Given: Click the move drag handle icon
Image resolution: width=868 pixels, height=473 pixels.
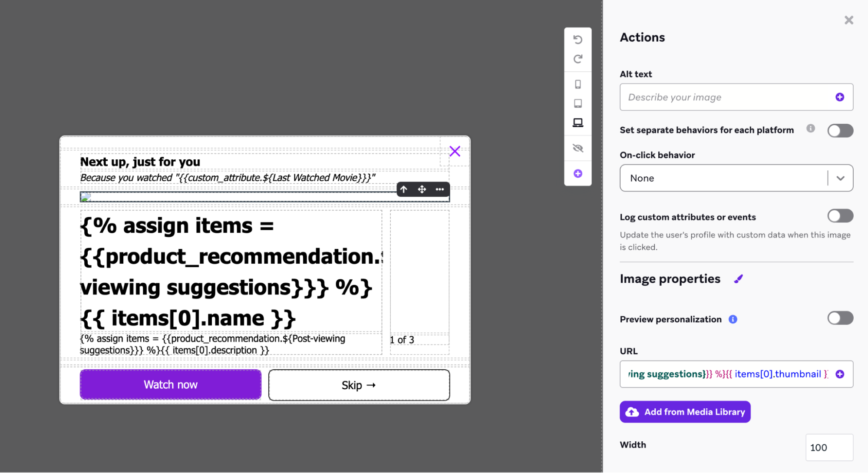Looking at the screenshot, I should tap(422, 189).
